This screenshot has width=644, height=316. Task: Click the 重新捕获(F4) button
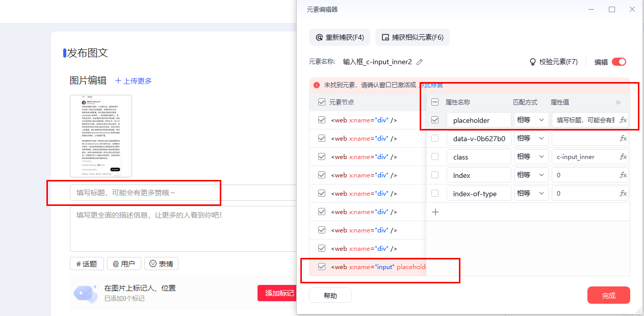coord(340,37)
